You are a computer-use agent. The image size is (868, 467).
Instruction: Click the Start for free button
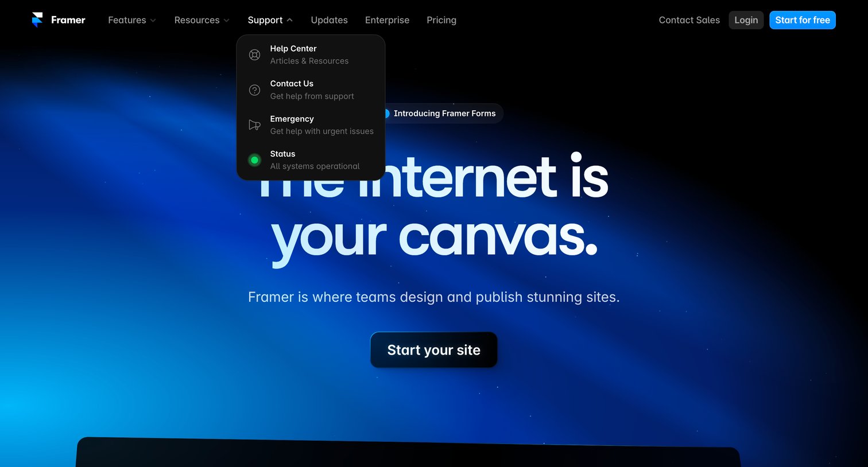803,20
